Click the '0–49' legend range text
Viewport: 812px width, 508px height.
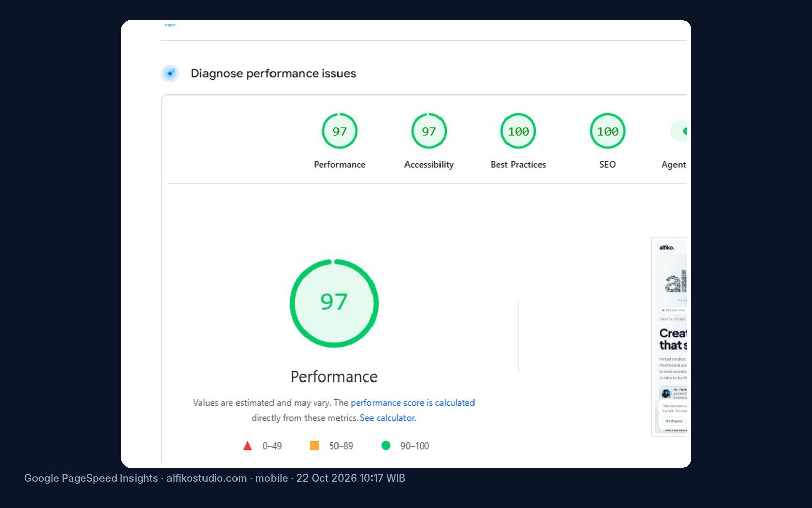coord(272,446)
